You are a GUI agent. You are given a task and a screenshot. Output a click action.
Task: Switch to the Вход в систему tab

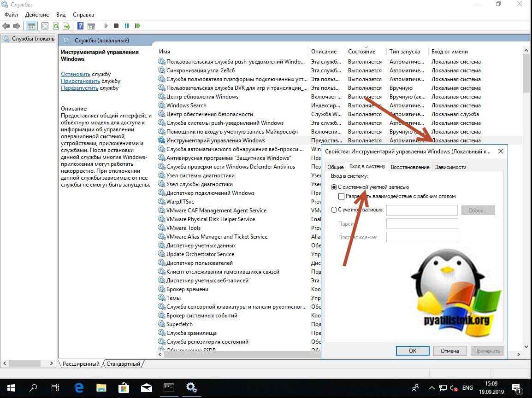[x=367, y=166]
